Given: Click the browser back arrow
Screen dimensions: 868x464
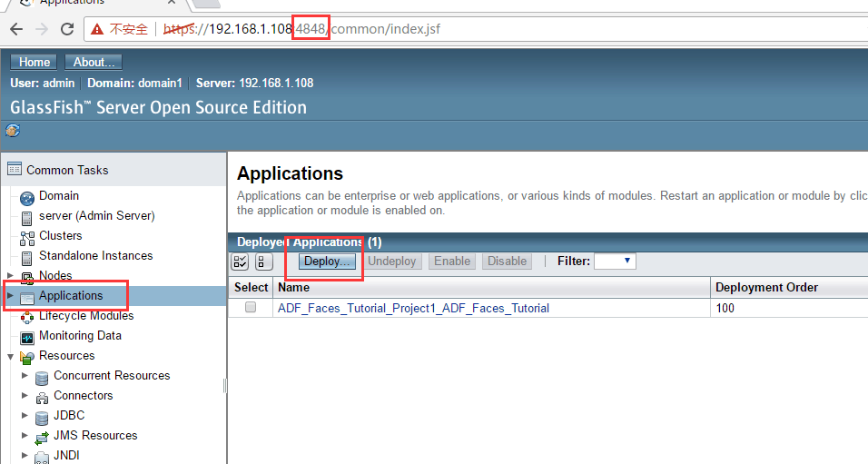Looking at the screenshot, I should coord(16,29).
